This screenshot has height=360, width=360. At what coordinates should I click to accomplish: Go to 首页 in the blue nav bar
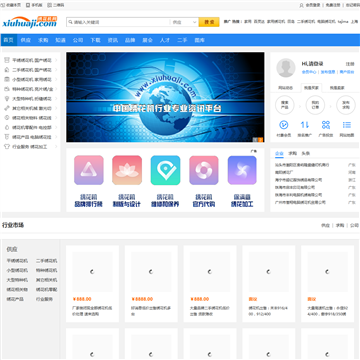[x=9, y=40]
